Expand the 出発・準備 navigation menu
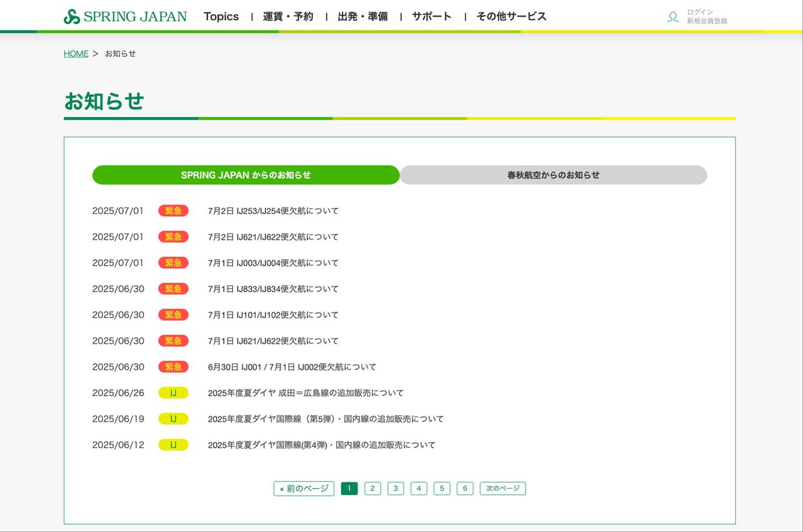The height and width of the screenshot is (532, 803). click(363, 17)
